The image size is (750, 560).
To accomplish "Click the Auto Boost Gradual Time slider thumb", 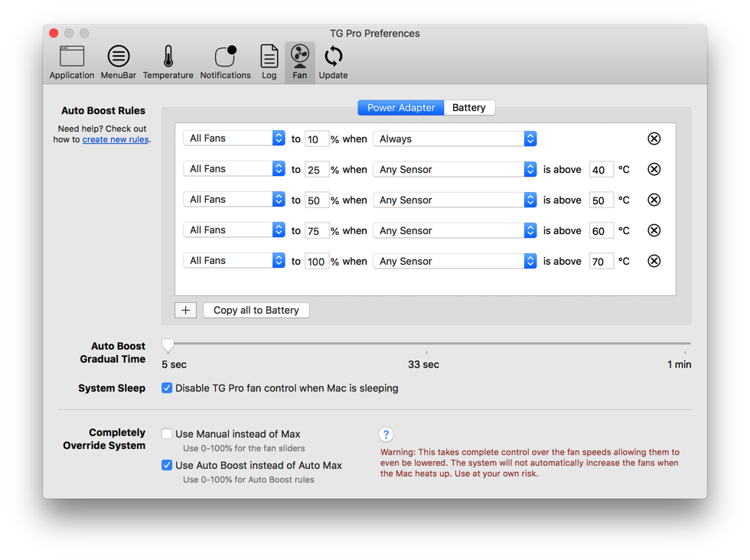I will pyautogui.click(x=168, y=345).
